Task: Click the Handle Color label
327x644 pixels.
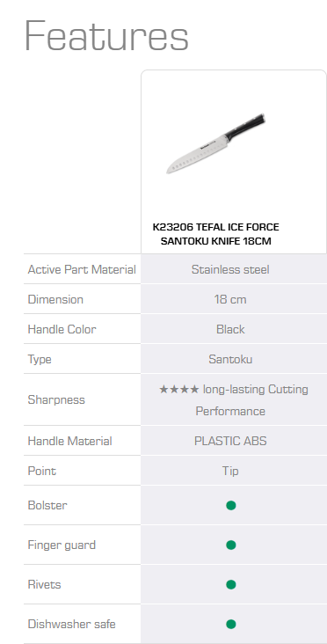Action: 62,329
